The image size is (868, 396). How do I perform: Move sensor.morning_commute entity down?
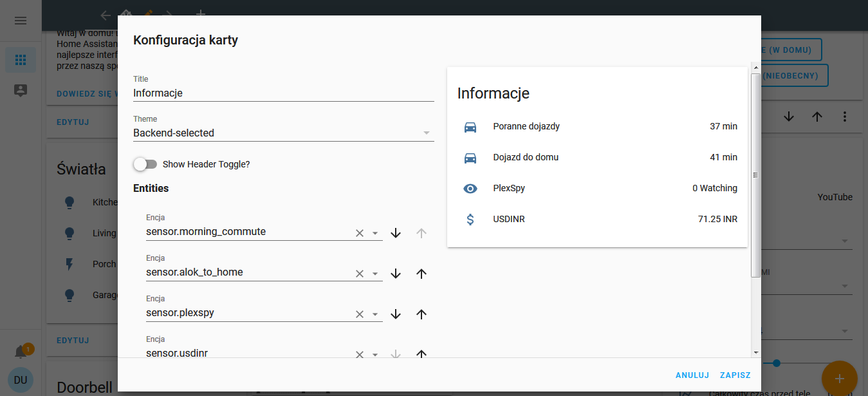pos(396,233)
